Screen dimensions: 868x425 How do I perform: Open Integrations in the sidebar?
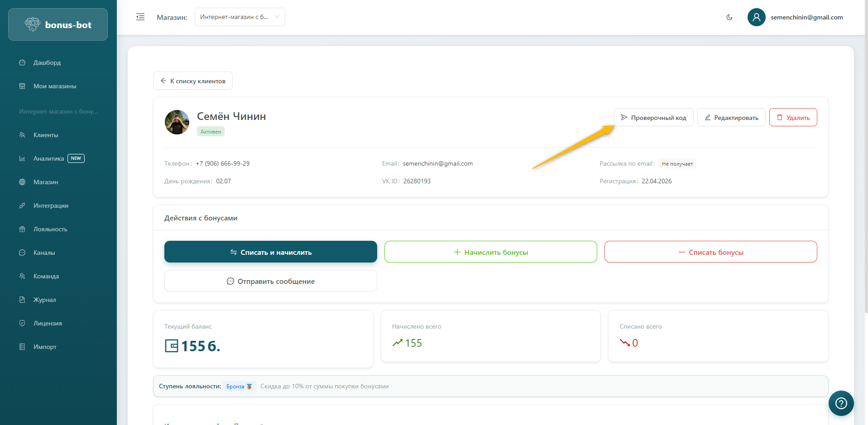51,205
